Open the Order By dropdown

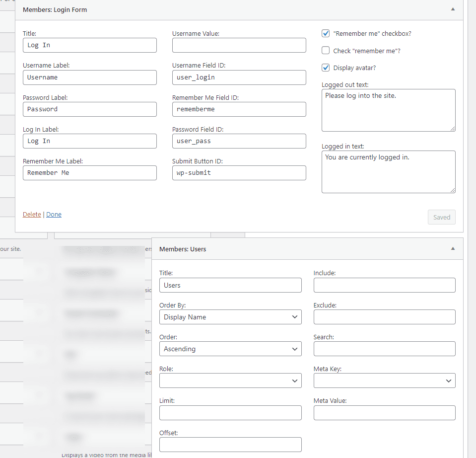(x=230, y=317)
